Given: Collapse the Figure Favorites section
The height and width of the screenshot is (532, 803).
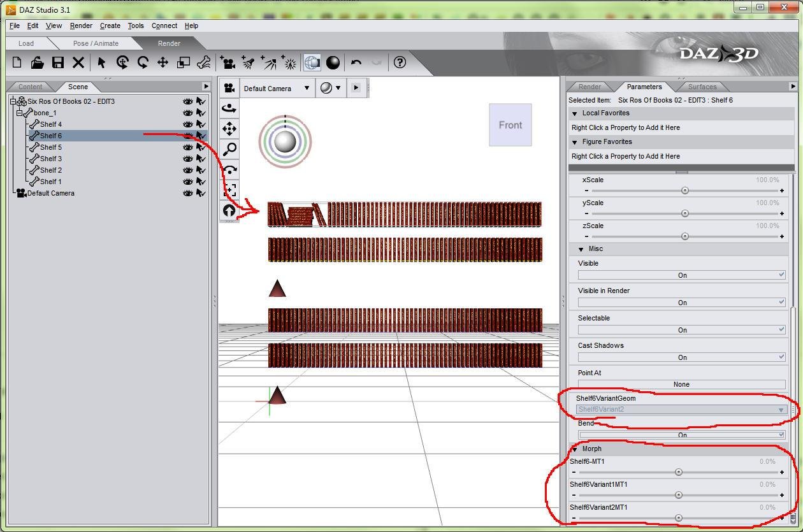Looking at the screenshot, I should 575,142.
